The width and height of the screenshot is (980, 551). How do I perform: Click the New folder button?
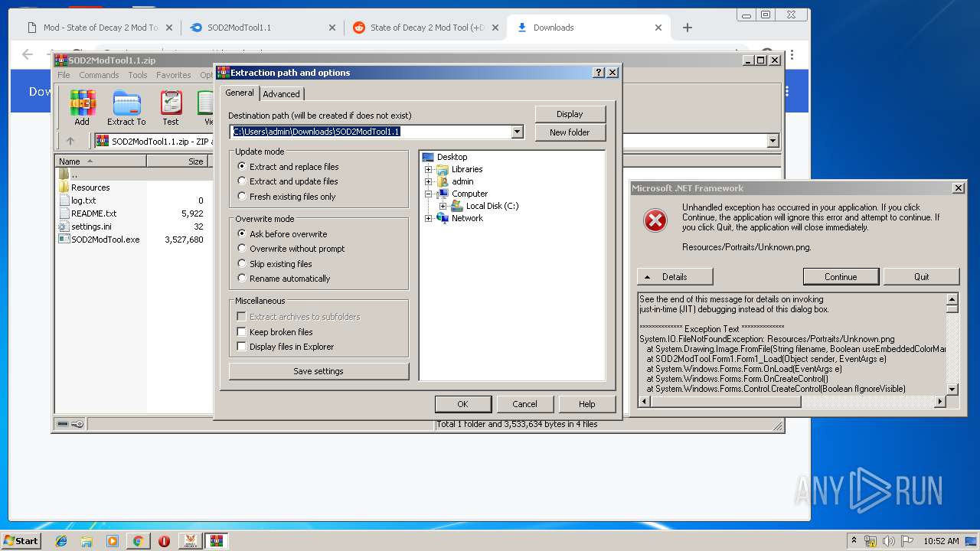coord(570,132)
